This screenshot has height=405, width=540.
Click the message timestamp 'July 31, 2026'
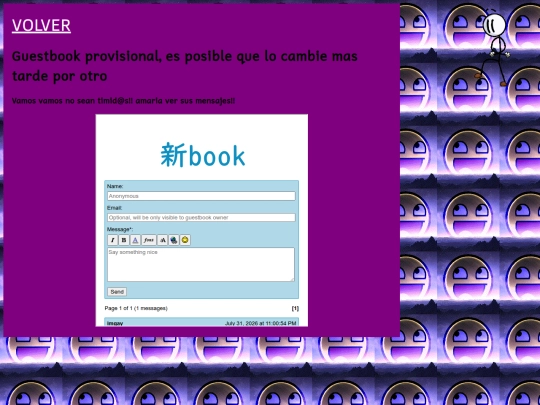click(260, 323)
